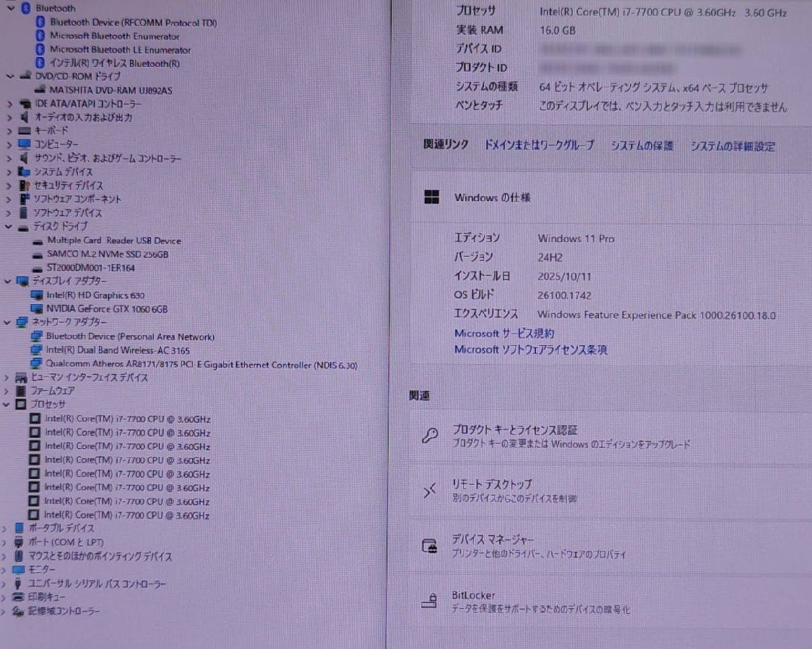The image size is (812, 649).
Task: Expand the キーボード category
Action: coord(9,130)
